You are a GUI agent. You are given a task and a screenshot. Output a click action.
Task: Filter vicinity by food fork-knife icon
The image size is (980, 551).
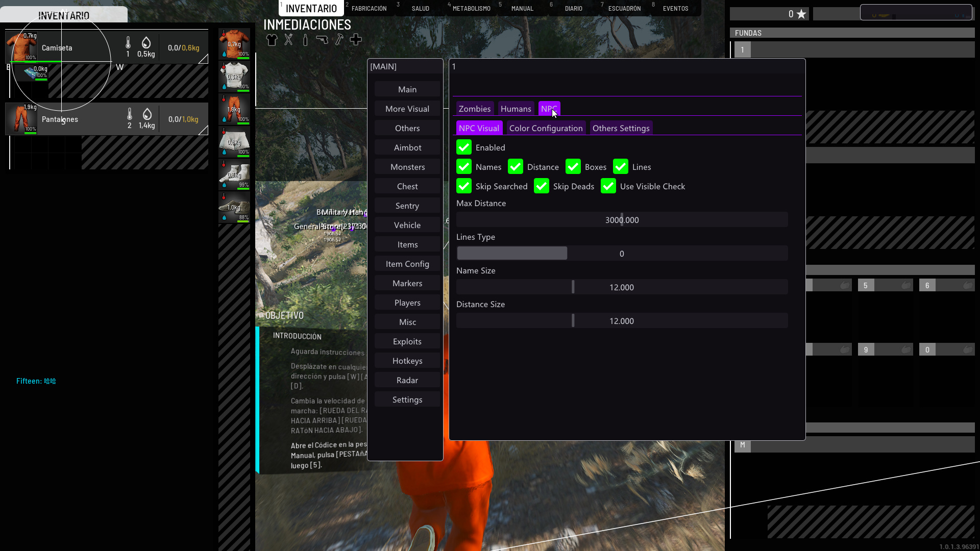coord(288,40)
